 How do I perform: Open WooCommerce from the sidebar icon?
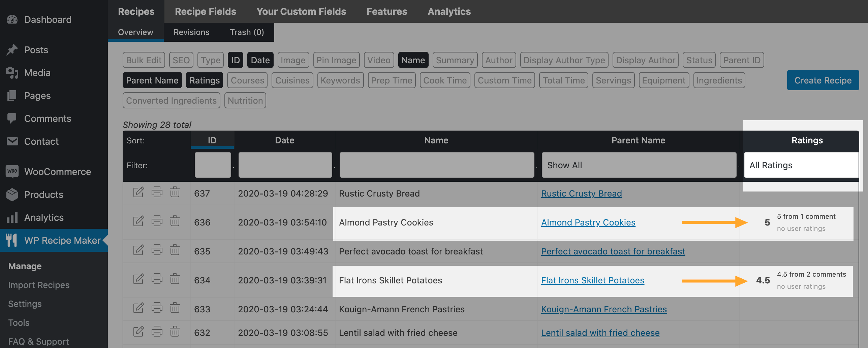(x=12, y=171)
